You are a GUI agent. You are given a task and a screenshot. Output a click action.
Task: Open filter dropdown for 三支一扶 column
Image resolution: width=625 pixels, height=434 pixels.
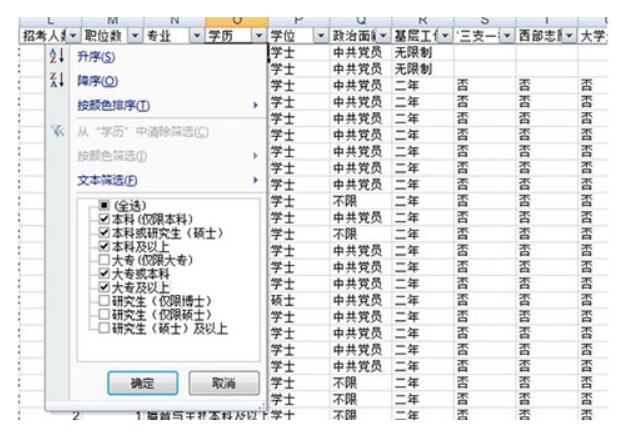pyautogui.click(x=507, y=36)
